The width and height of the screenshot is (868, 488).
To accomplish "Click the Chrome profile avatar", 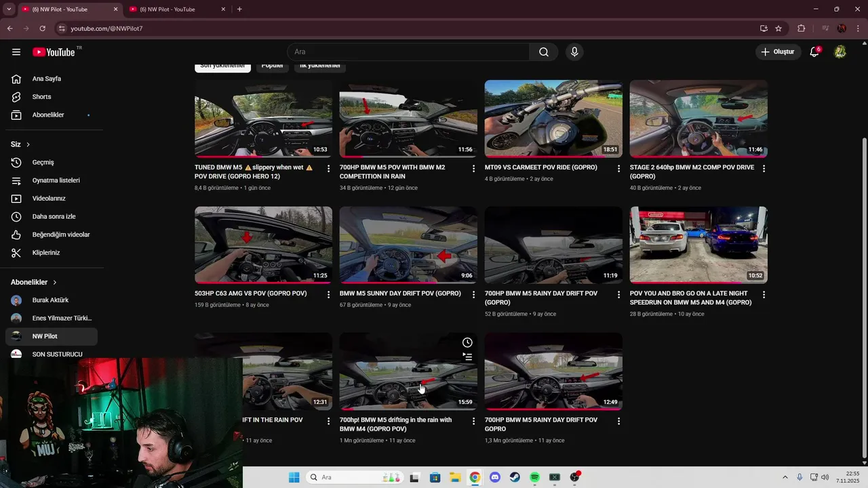I will [842, 28].
